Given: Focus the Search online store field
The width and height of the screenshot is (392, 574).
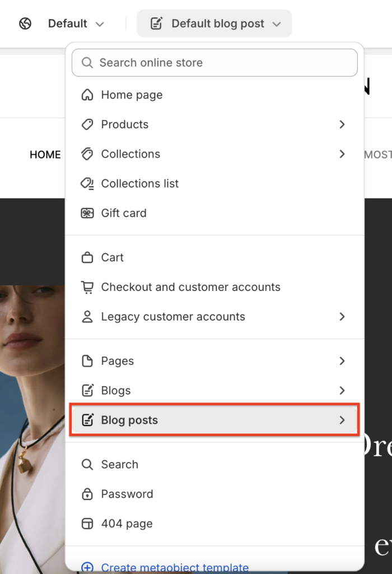Looking at the screenshot, I should coord(214,63).
